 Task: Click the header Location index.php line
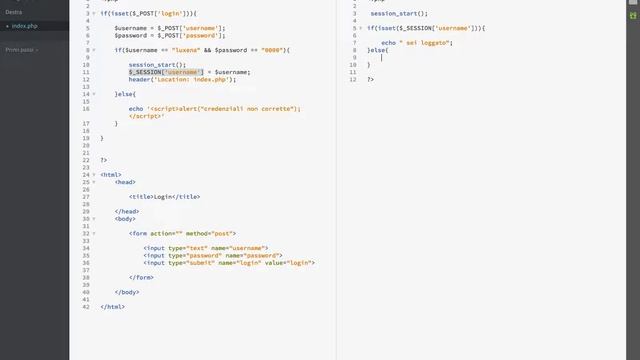(182, 80)
